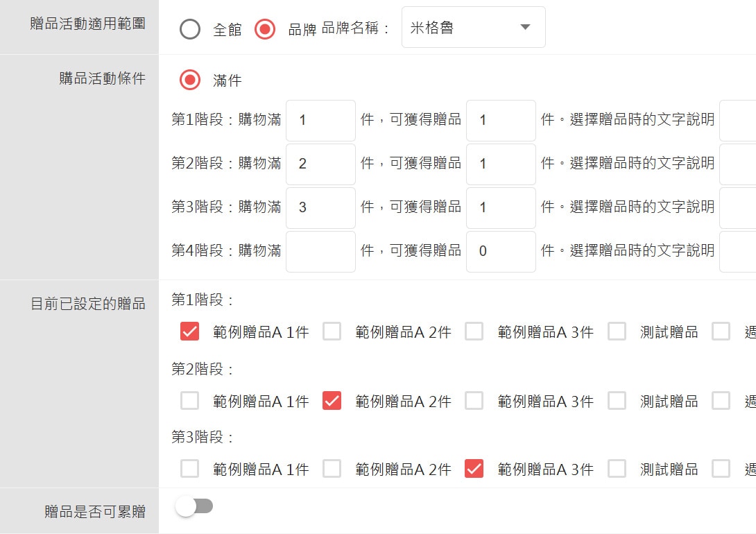Click the 第3階段： heading under 目前已設定的贈品
Image resolution: width=756 pixels, height=534 pixels.
tap(203, 437)
